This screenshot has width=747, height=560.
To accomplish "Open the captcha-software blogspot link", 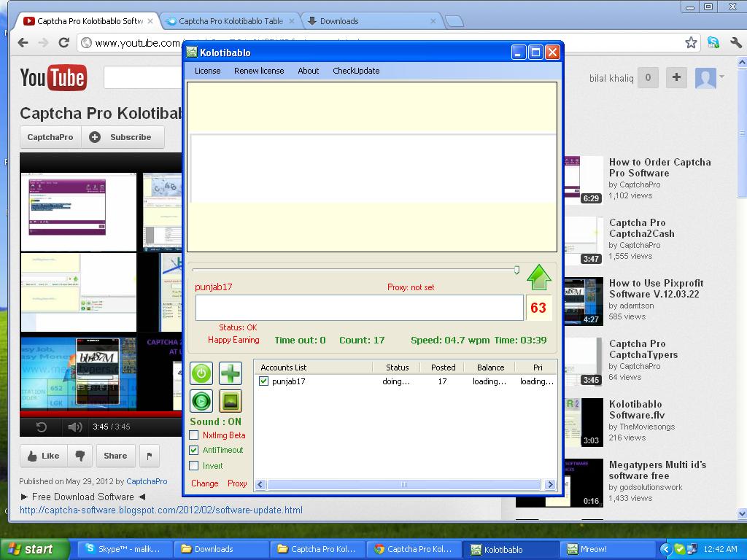I will coord(161,510).
